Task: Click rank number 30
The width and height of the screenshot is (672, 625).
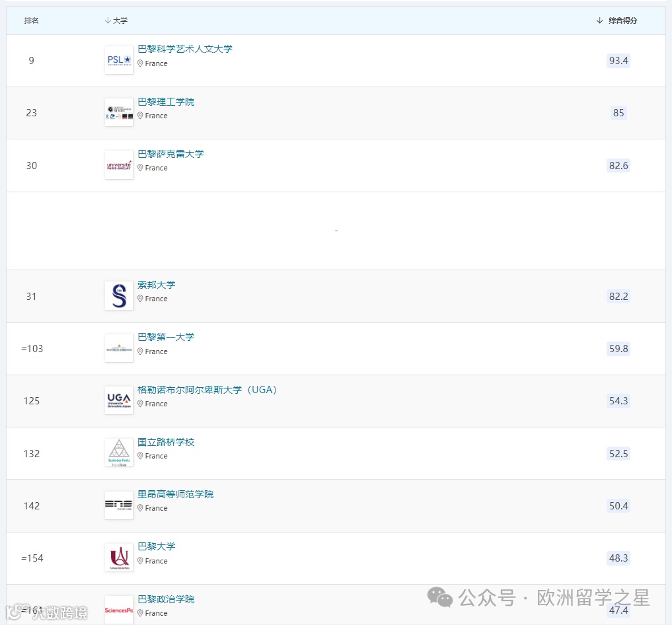Action: pyautogui.click(x=31, y=165)
